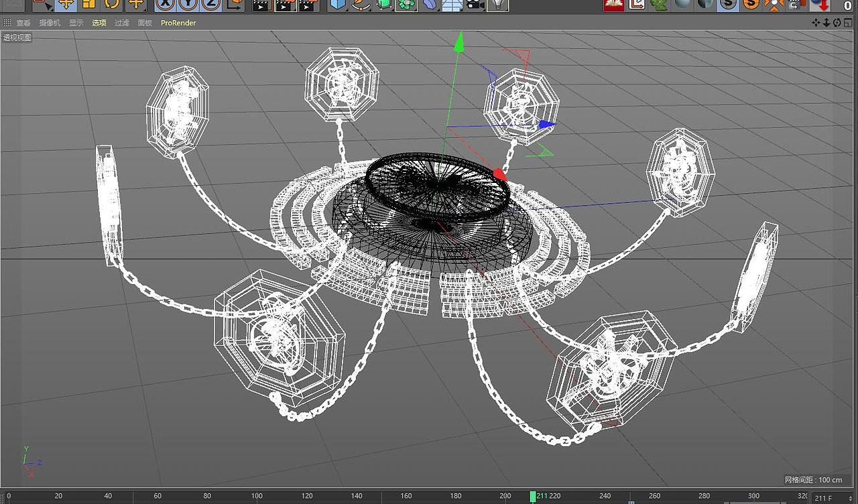Click the blue Z-axis gizmo arrowhead

548,124
